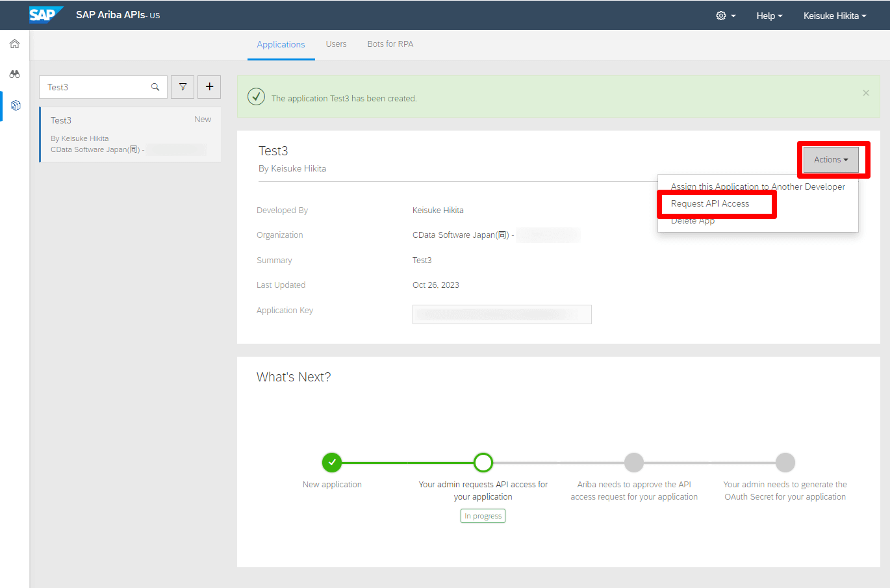
Task: Switch to the Applications tab
Action: point(281,44)
